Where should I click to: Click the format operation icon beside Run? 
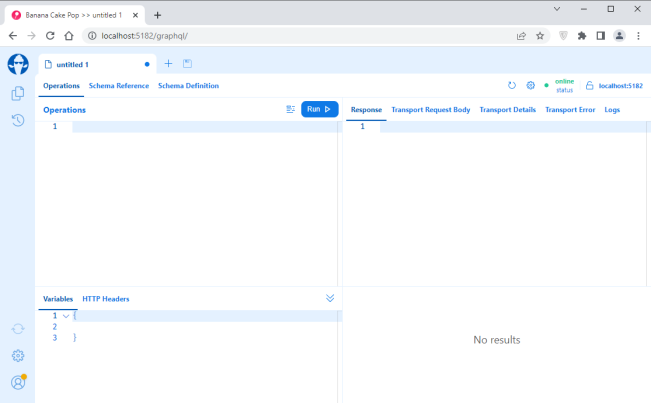(291, 109)
